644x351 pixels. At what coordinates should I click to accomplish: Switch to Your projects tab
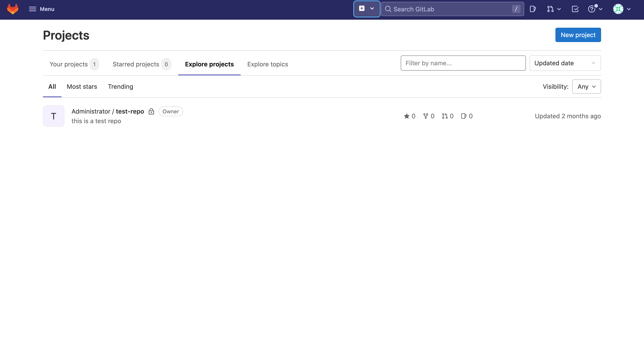click(x=74, y=64)
